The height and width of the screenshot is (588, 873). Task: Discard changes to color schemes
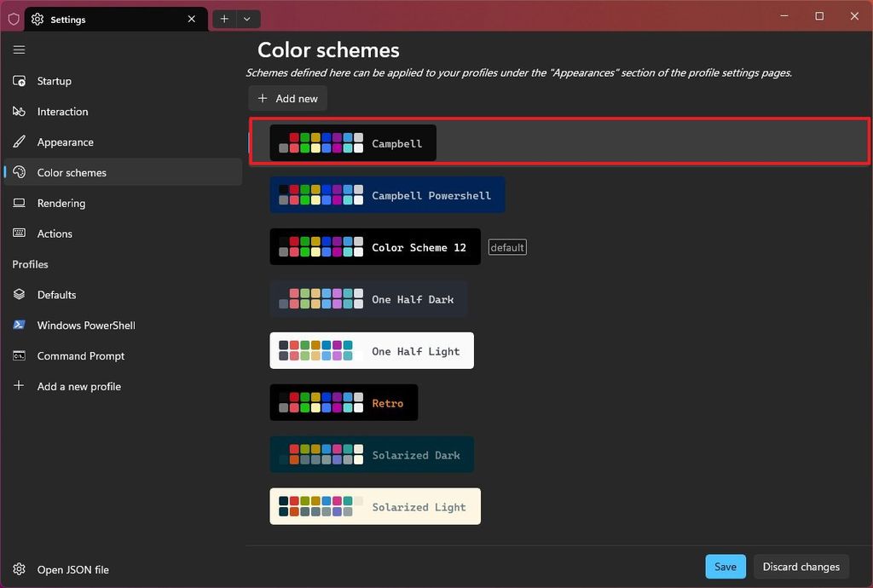801,566
